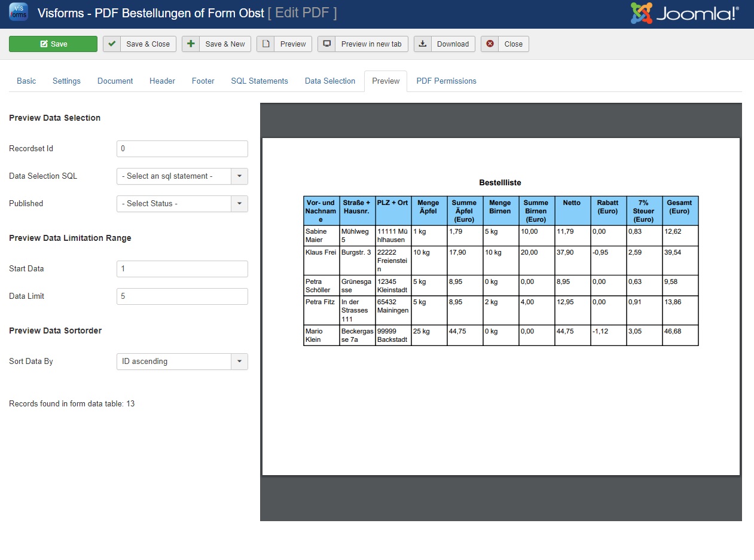Click the monitor icon for Preview in new tab

pyautogui.click(x=326, y=44)
